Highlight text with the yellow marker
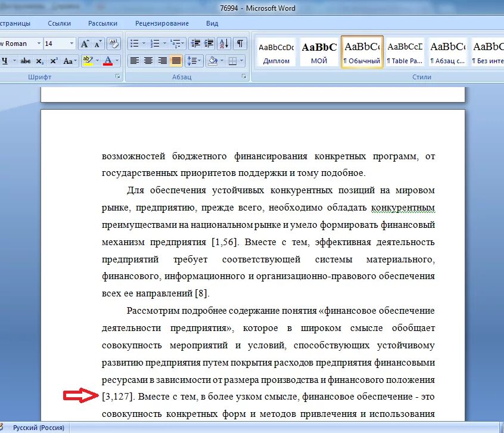The height and width of the screenshot is (433, 504). pos(88,61)
